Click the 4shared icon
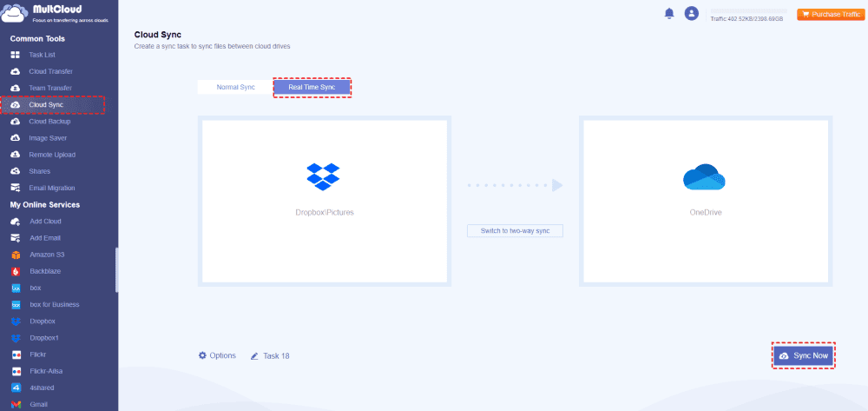This screenshot has width=868, height=411. [16, 388]
